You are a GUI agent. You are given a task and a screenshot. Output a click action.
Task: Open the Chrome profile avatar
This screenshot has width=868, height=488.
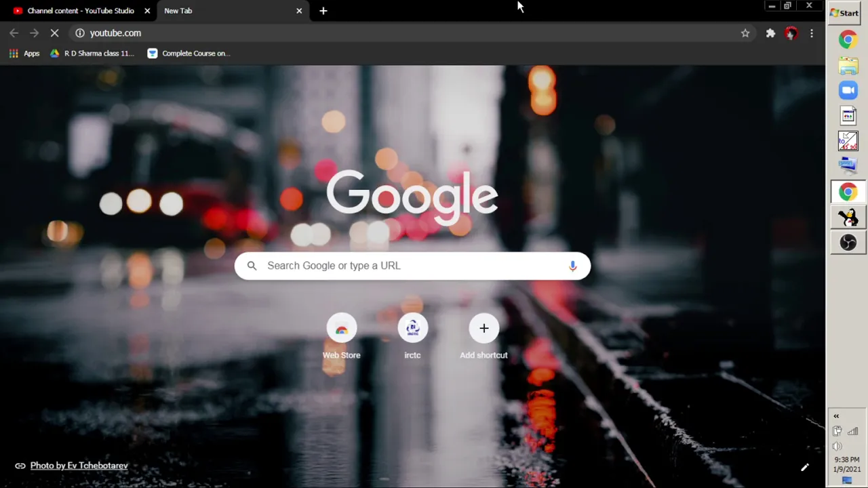coord(791,33)
